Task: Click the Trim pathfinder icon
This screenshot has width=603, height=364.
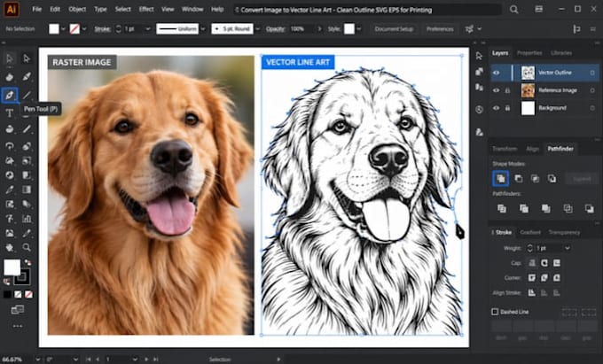Action: pyautogui.click(x=524, y=208)
